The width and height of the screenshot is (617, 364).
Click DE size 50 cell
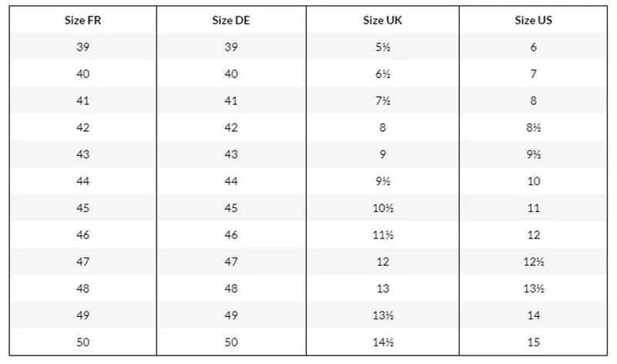231,342
